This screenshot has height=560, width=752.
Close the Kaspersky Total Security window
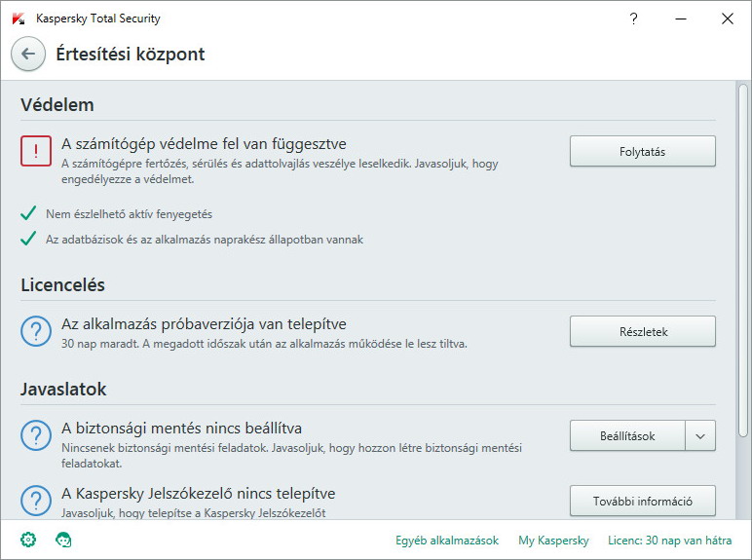pyautogui.click(x=727, y=19)
